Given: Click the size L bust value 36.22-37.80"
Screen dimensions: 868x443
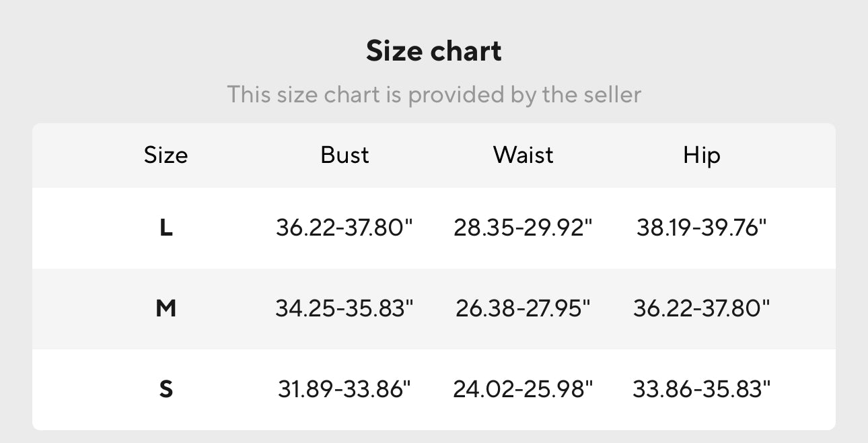Looking at the screenshot, I should coord(345,228).
